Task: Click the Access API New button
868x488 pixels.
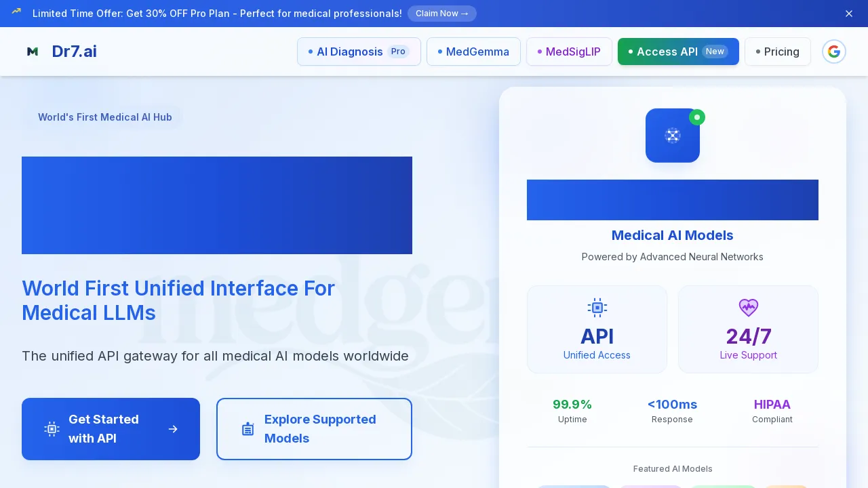Action: 678,52
